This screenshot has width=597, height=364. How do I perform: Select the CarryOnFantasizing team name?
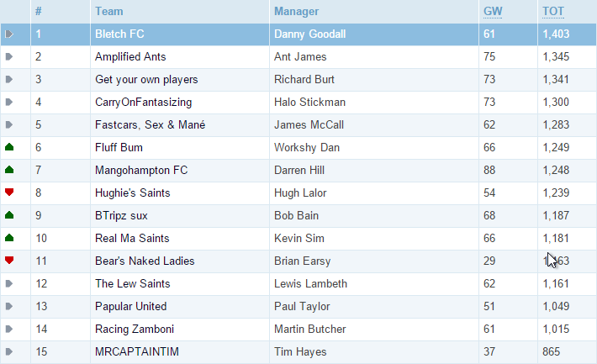[143, 102]
